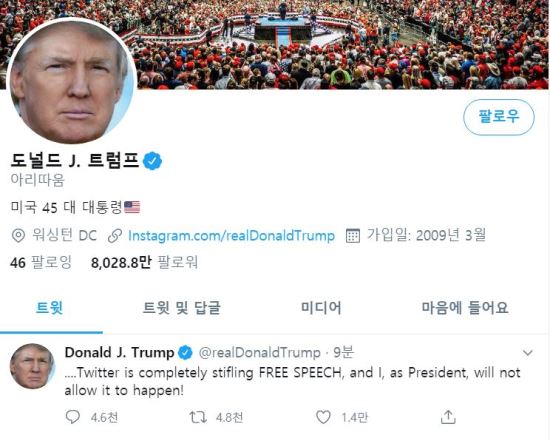Click the reply speech bubble icon
550x440 pixels.
73,417
